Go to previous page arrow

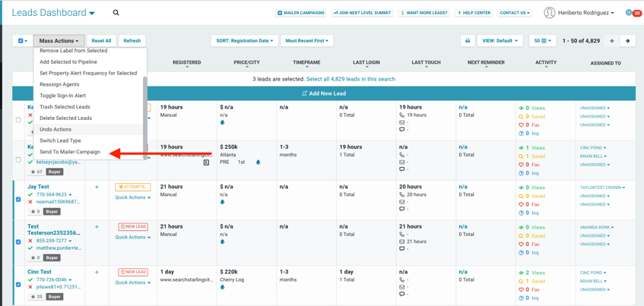click(612, 41)
